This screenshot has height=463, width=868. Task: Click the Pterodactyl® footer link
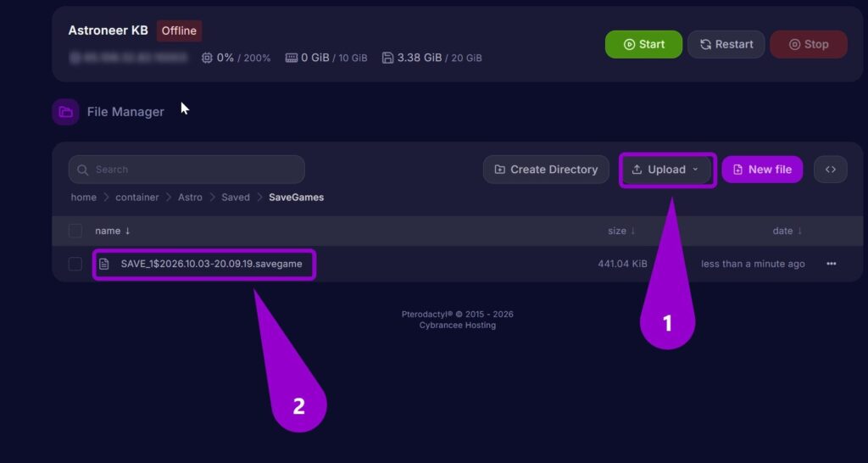(x=428, y=314)
